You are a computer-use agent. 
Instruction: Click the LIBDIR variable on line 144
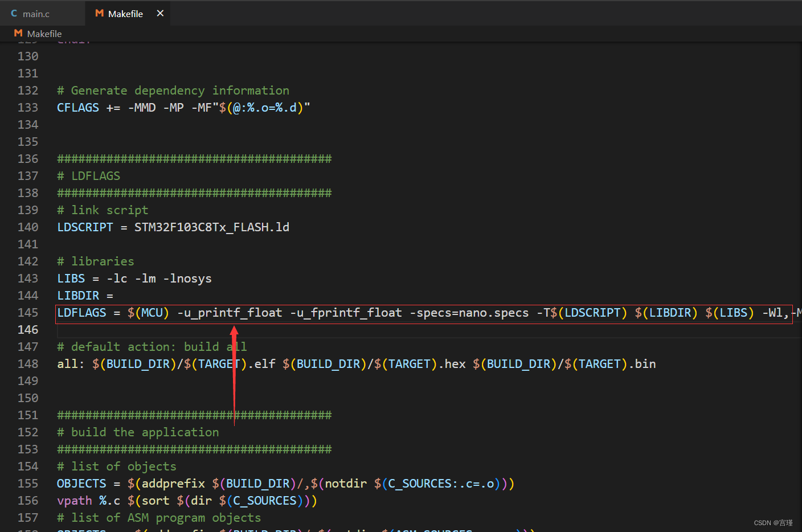77,295
